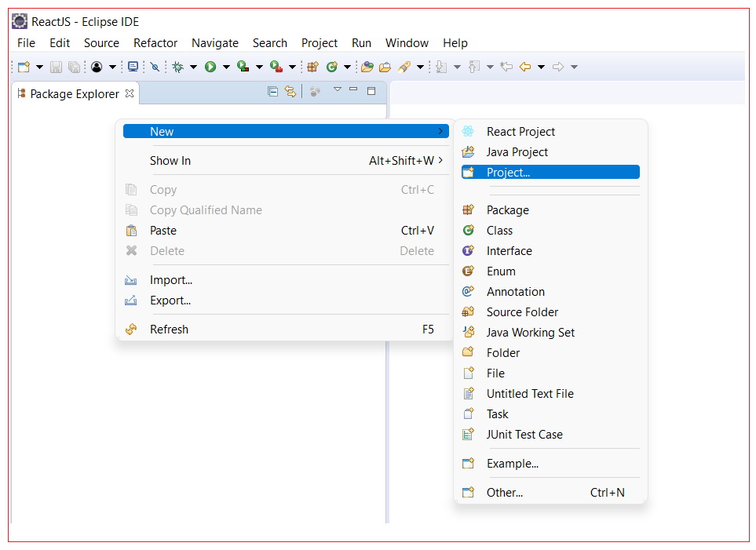The image size is (756, 550).
Task: Choose Import... from the context menu
Action: click(x=286, y=280)
